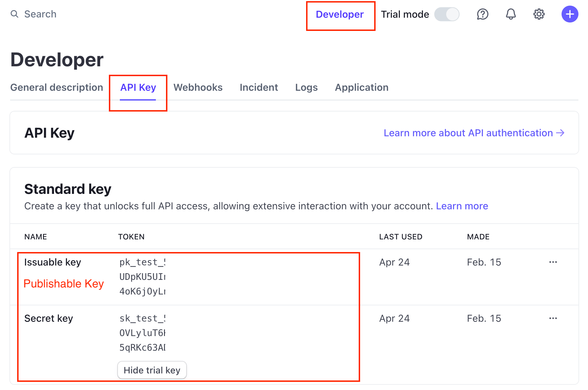Open the Logs tab
The image size is (588, 390).
click(306, 87)
